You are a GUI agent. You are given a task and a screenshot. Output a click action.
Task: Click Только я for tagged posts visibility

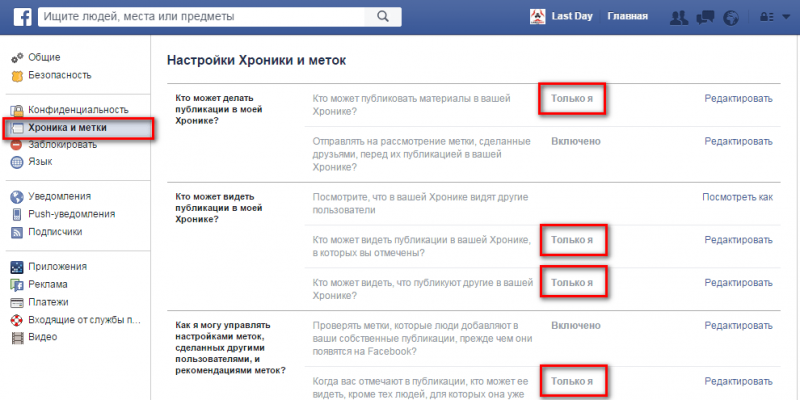572,240
